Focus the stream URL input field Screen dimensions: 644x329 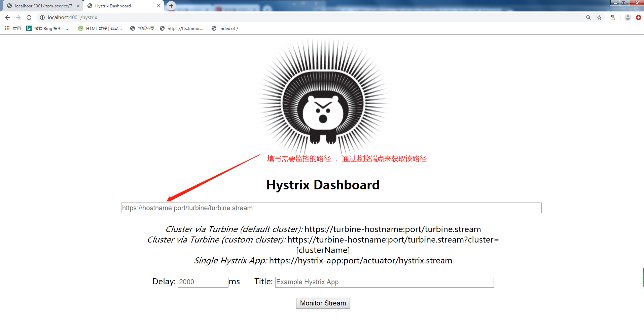331,208
